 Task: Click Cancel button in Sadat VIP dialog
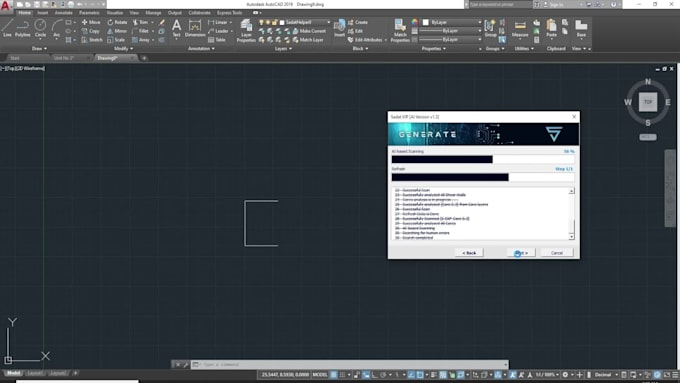pyautogui.click(x=557, y=253)
